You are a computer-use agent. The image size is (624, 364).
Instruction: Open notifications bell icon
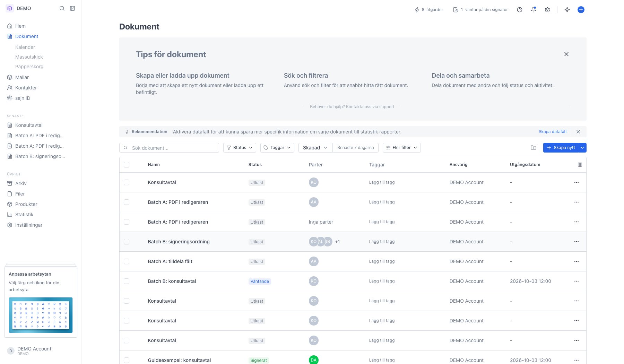point(534,10)
